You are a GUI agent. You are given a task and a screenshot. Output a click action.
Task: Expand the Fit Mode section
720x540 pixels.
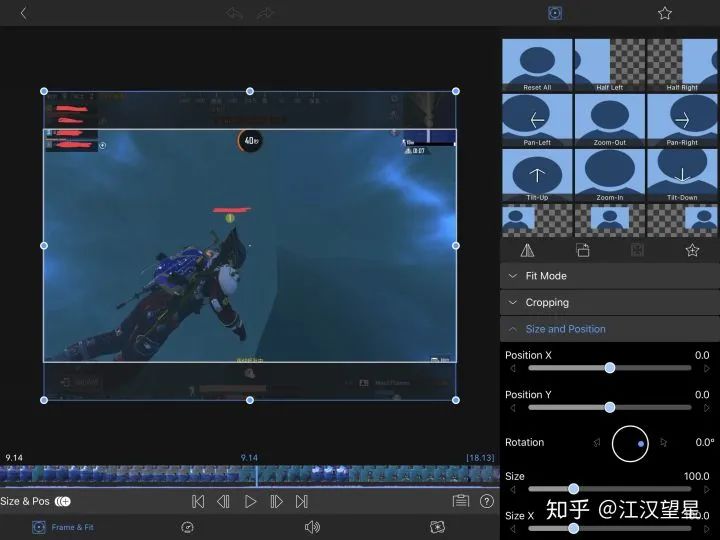pos(610,276)
